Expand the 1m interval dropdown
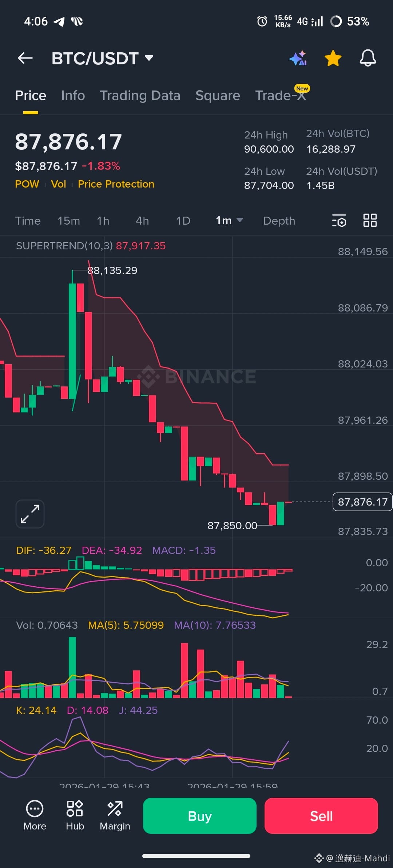This screenshot has height=868, width=393. (x=229, y=221)
